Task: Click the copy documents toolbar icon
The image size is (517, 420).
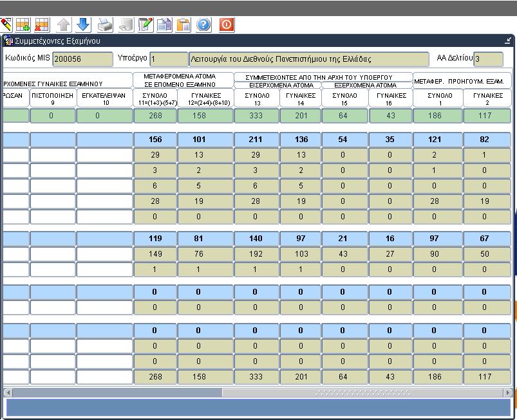Action: pos(164,24)
